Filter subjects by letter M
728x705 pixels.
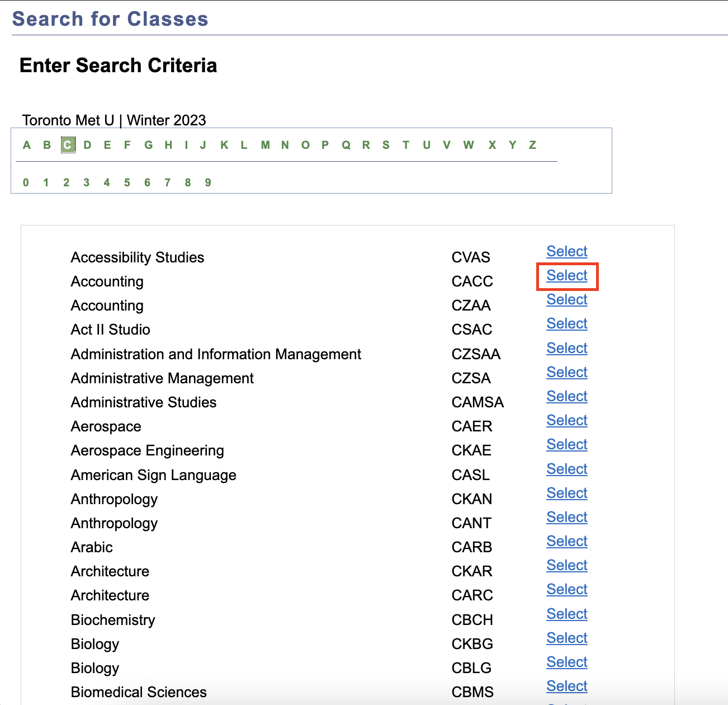pos(265,145)
